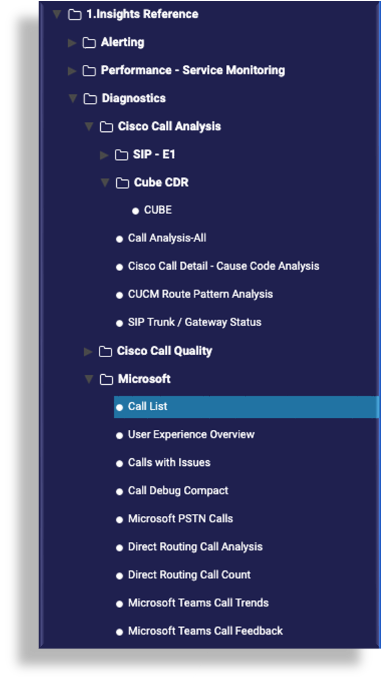This screenshot has width=383, height=683.
Task: Collapse the 1.Insights Reference root folder arrow
Action: click(x=57, y=14)
